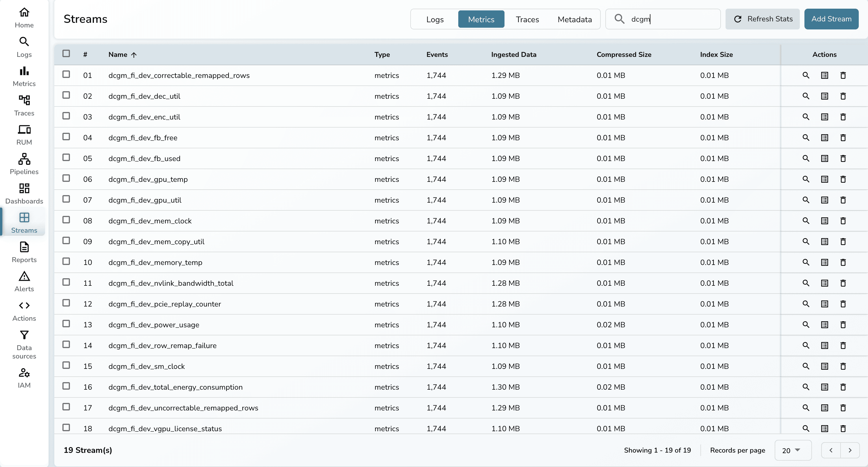
Task: Switch to the Metadata tab
Action: click(x=574, y=19)
